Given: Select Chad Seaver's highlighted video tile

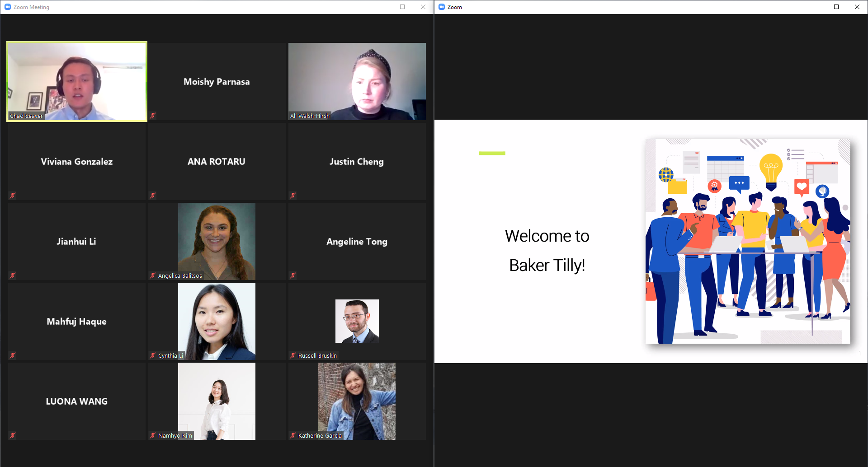Looking at the screenshot, I should point(76,81).
